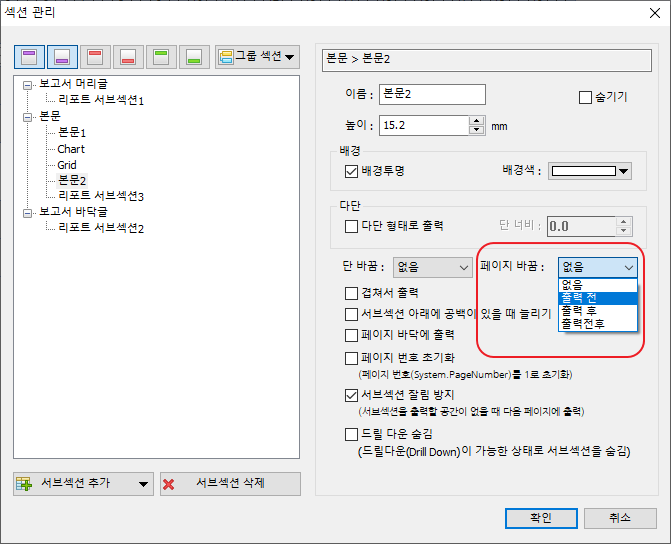
Task: Choose 출력전후 from the page break list
Action: coord(598,324)
